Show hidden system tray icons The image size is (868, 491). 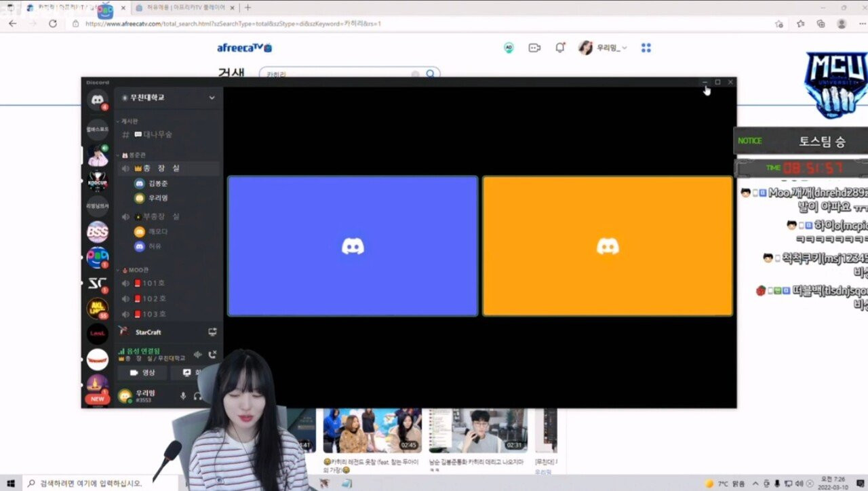tap(755, 484)
